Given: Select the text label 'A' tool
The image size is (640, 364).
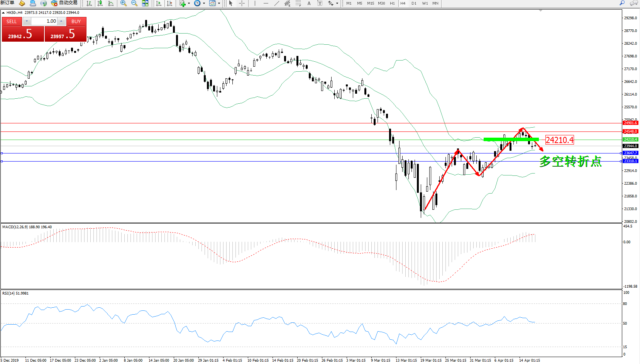Looking at the screenshot, I should pos(309,3).
